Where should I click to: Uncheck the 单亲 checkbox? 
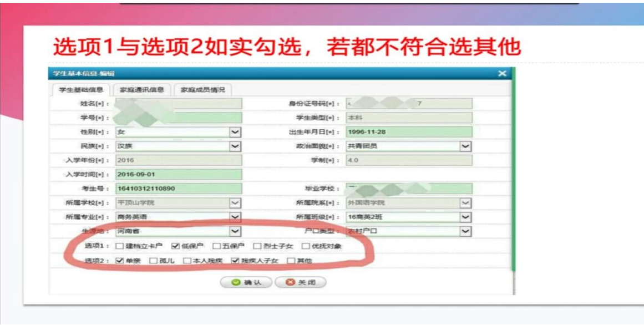tap(119, 261)
